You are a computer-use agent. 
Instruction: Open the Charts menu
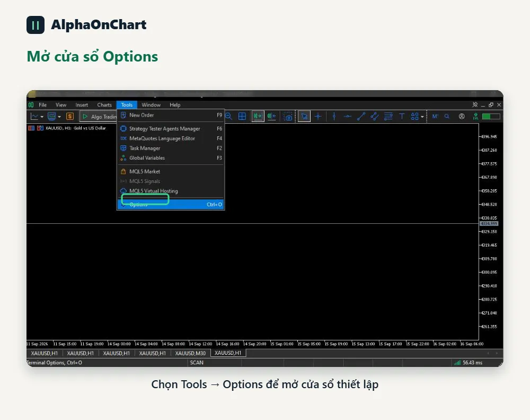pos(104,105)
